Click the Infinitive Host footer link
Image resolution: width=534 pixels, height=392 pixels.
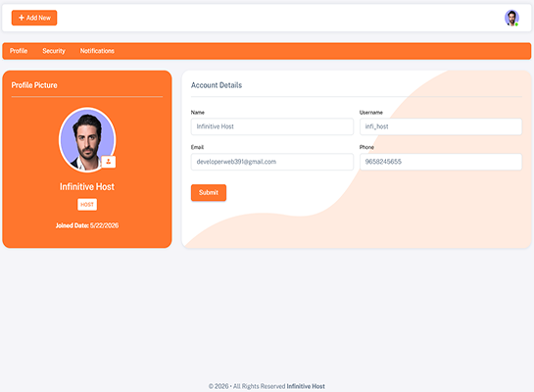(306, 386)
